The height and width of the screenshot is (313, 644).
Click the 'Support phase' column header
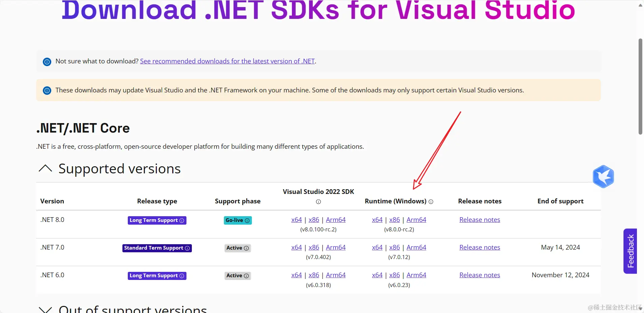tap(238, 201)
